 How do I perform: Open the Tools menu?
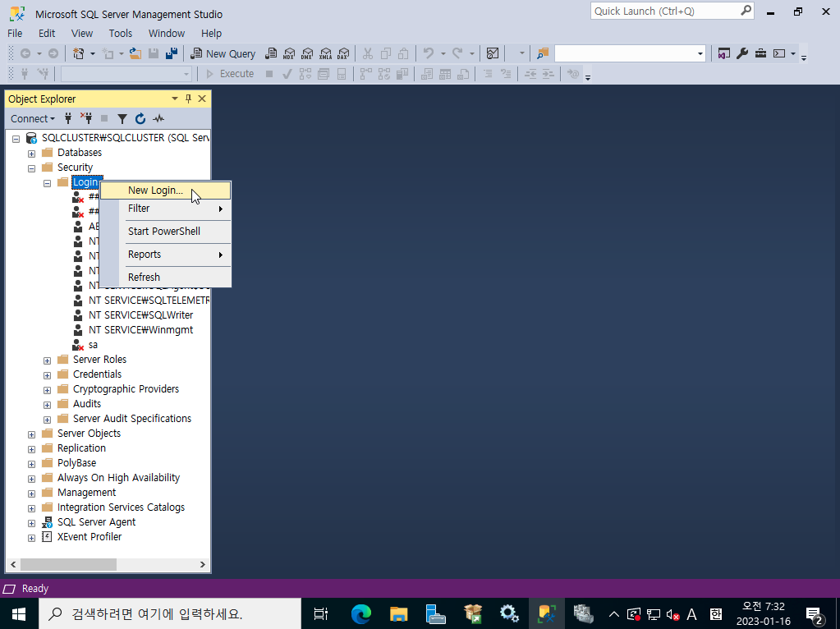[121, 33]
